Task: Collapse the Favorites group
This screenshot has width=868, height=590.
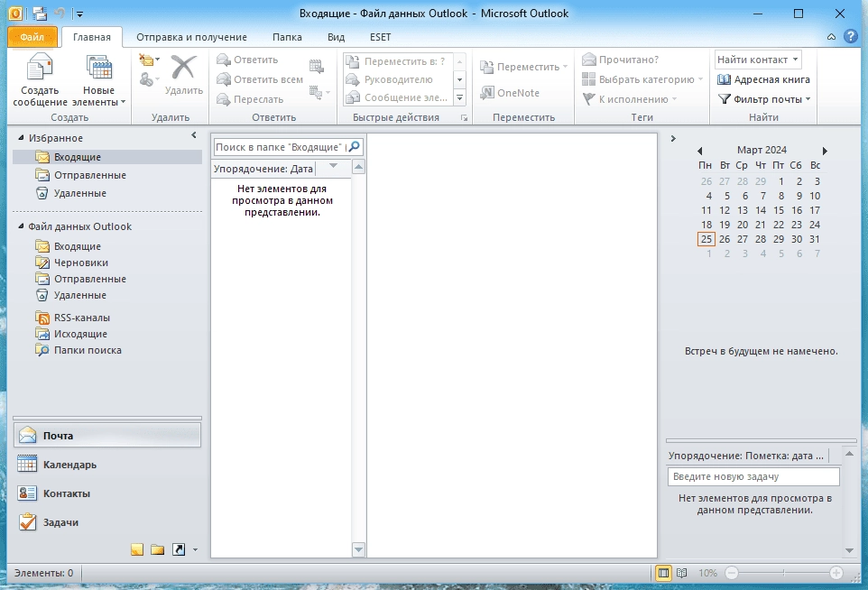Action: [x=21, y=138]
